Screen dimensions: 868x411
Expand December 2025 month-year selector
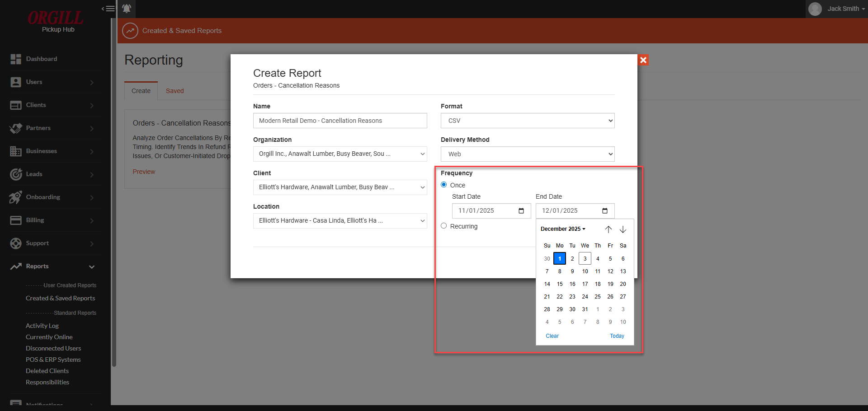pos(563,229)
